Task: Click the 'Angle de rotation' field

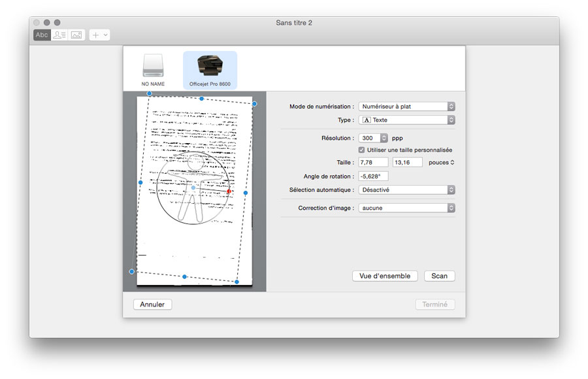Action: [373, 176]
